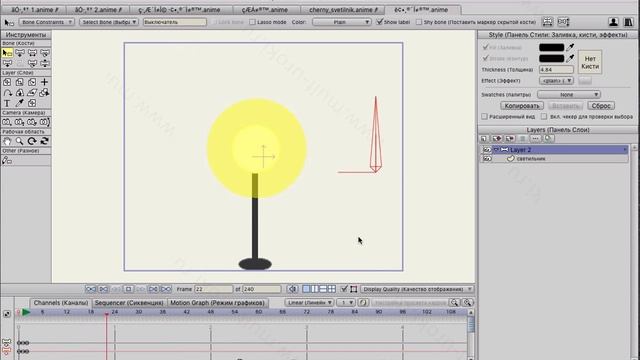Open the Fill color black swatch
The width and height of the screenshot is (640, 360).
point(551,47)
